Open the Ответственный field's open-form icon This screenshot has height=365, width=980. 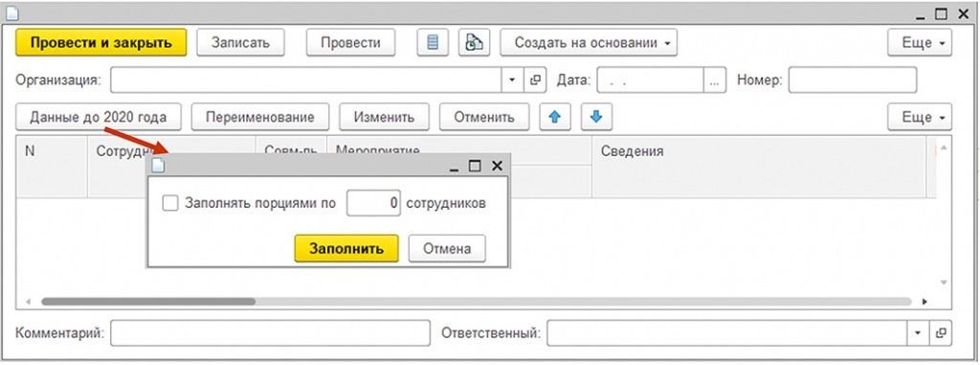[x=940, y=332]
